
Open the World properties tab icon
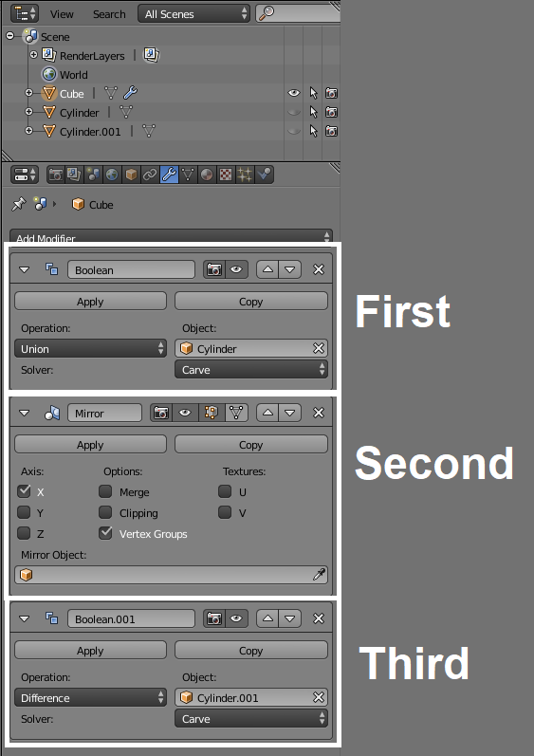(x=112, y=175)
